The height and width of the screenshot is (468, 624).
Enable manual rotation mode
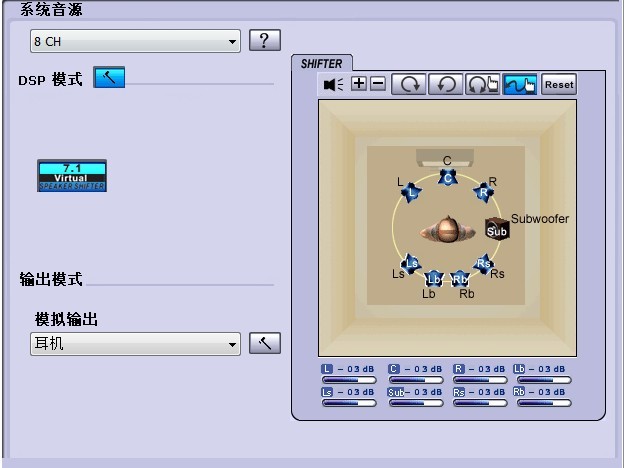click(482, 85)
